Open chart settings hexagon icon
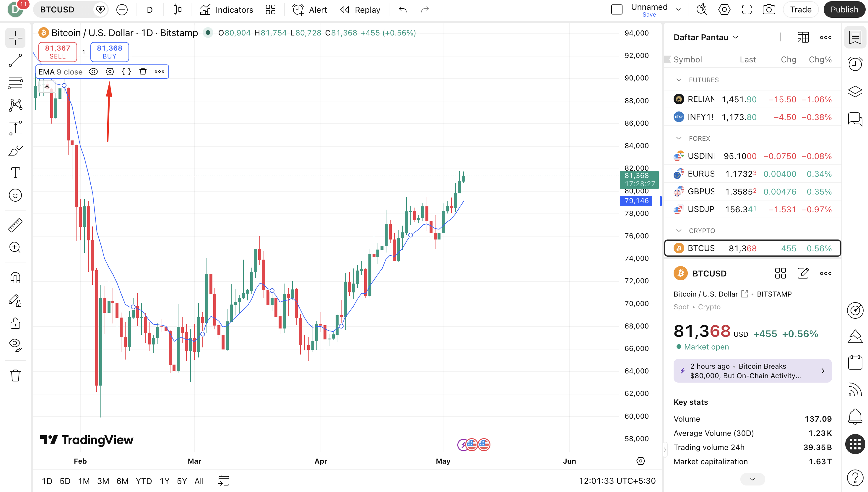The height and width of the screenshot is (492, 868). click(724, 10)
